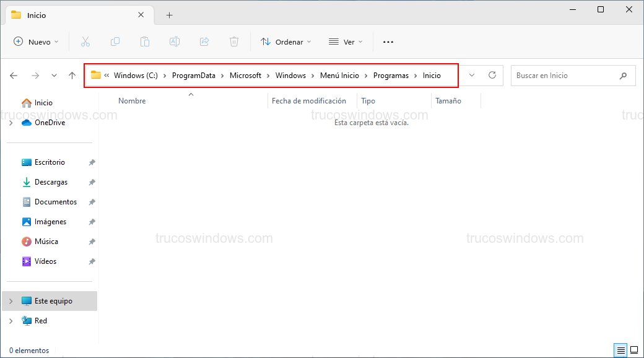Screen dimensions: 644x358
Task: Open the Descargas folder in the sidebar
Action: pyautogui.click(x=52, y=181)
